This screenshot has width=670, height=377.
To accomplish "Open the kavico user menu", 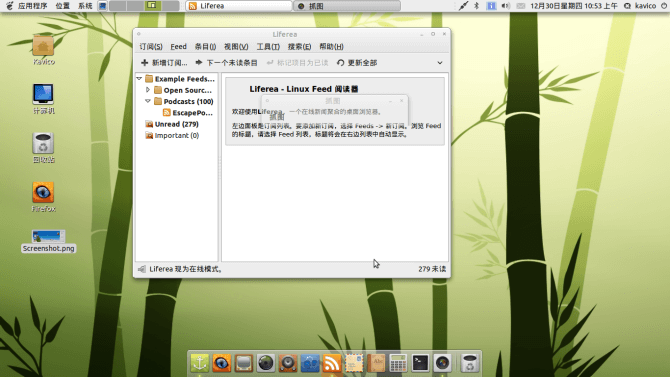I will pos(640,6).
